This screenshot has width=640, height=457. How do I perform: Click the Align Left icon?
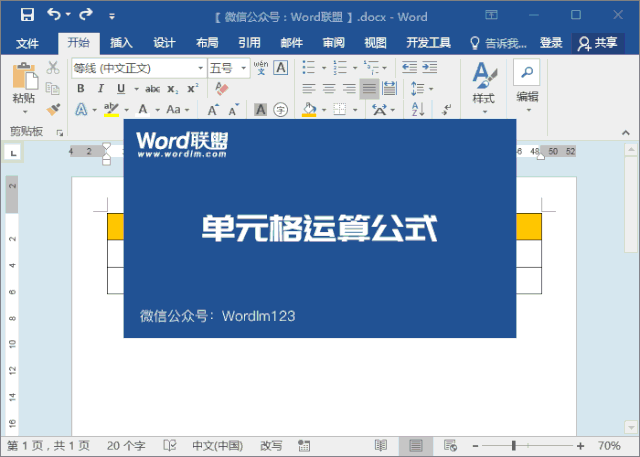coord(309,89)
